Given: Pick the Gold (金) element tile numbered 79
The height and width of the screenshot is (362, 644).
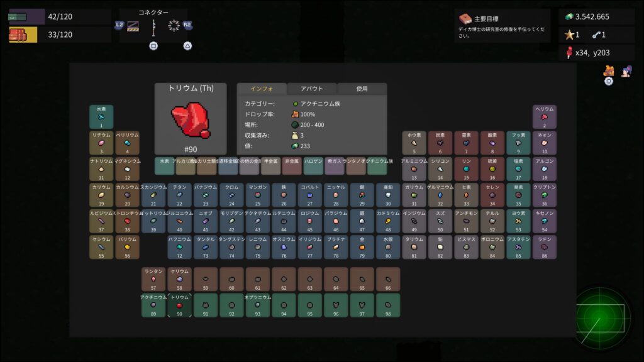Looking at the screenshot, I should [x=362, y=248].
